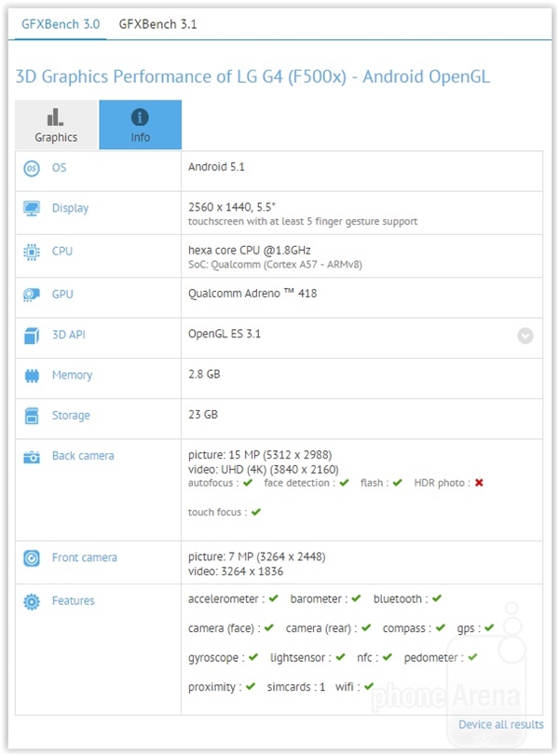Screen dimensions: 559x756
Task: Click the simcards : 1 text
Action: click(296, 687)
